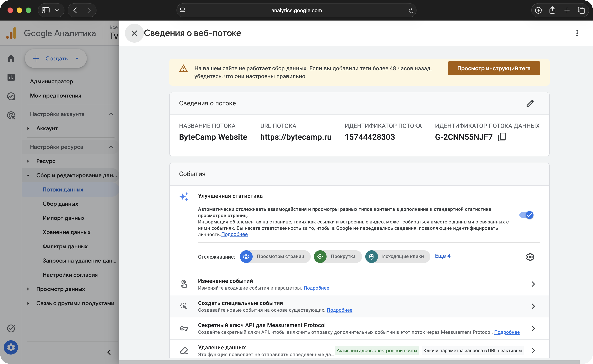Viewport: 593px width, 364px height.
Task: Copy the G-2CNN55NJF7 measurement ID
Action: click(x=502, y=137)
